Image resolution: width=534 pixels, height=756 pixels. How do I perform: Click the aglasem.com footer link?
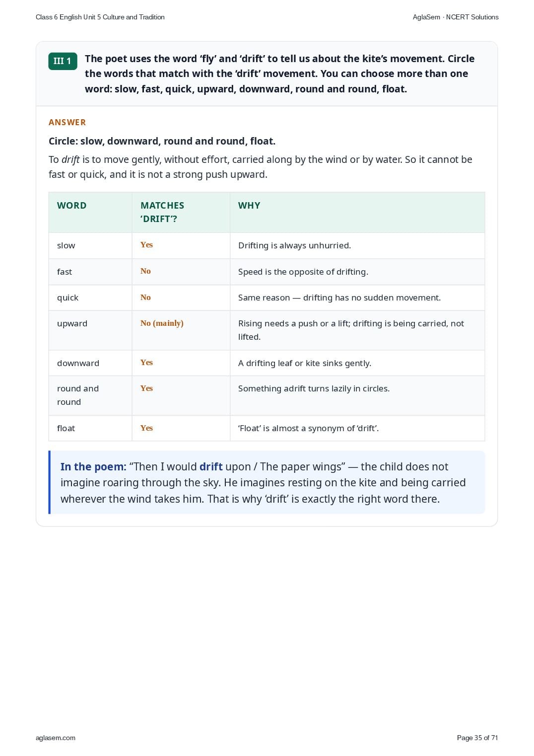pyautogui.click(x=56, y=738)
